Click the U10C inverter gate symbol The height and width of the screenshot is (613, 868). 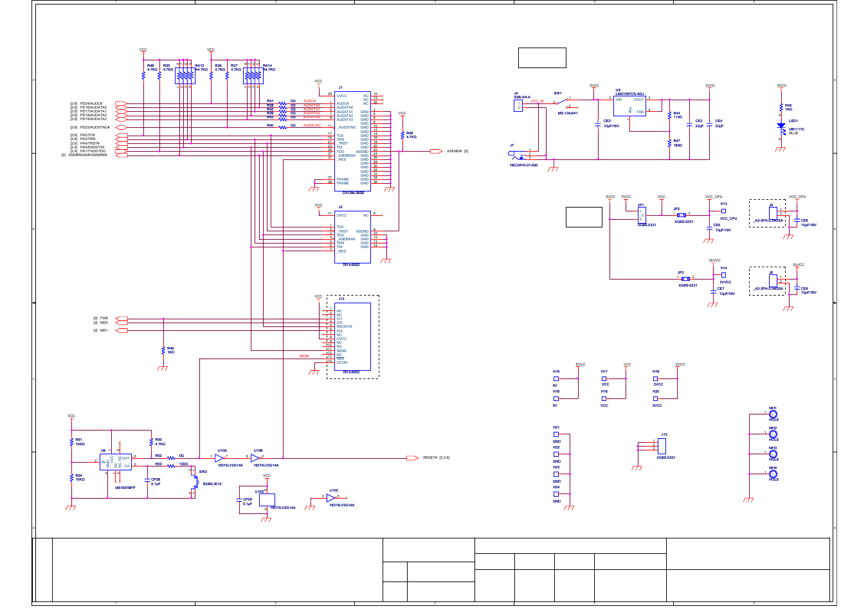(331, 498)
